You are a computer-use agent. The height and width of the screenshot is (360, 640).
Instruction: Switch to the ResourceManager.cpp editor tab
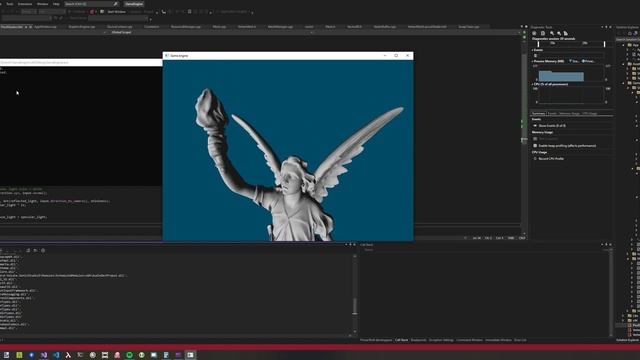click(x=186, y=27)
